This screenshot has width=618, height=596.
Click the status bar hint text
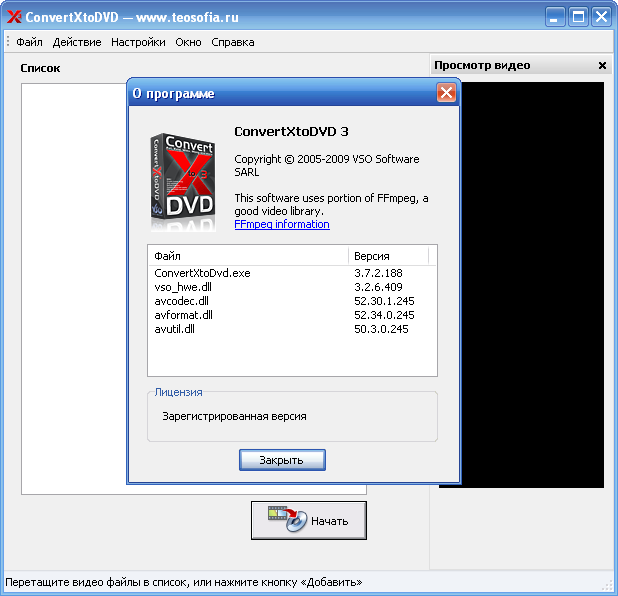[x=184, y=582]
